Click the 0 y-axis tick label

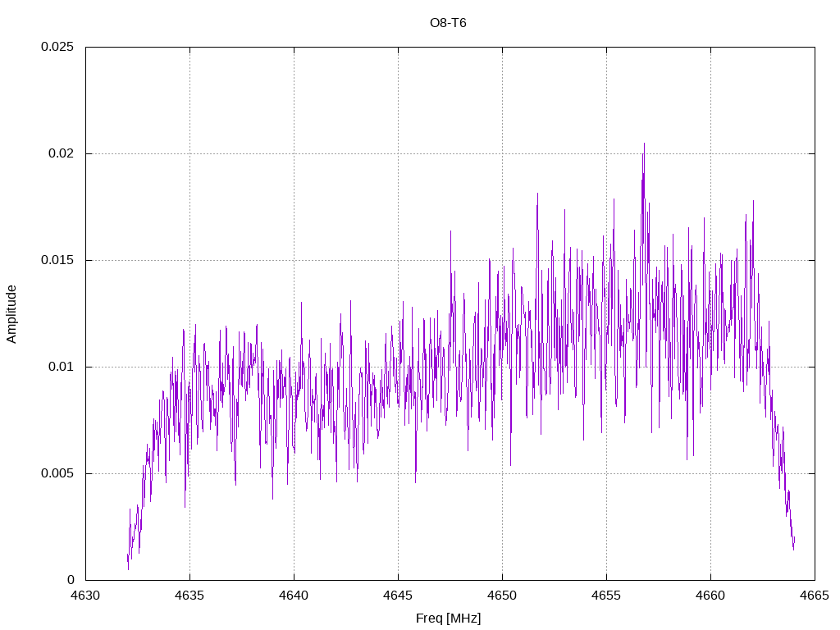point(71,580)
